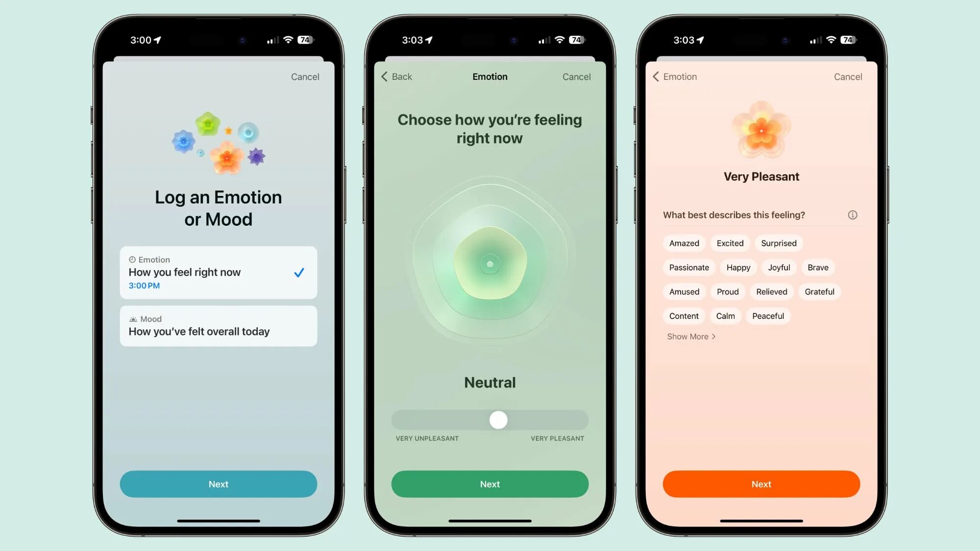Select Grateful feeling descriptor chip
Viewport: 980px width, 551px height.
coord(820,291)
